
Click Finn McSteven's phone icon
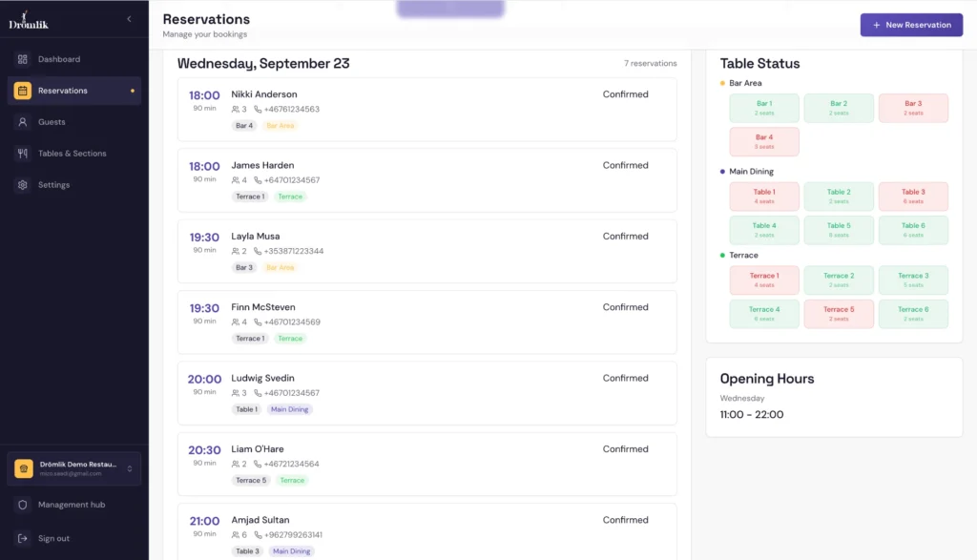258,322
